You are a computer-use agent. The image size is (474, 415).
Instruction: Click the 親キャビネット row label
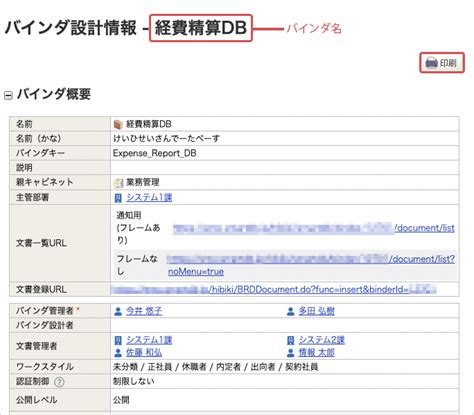click(44, 182)
